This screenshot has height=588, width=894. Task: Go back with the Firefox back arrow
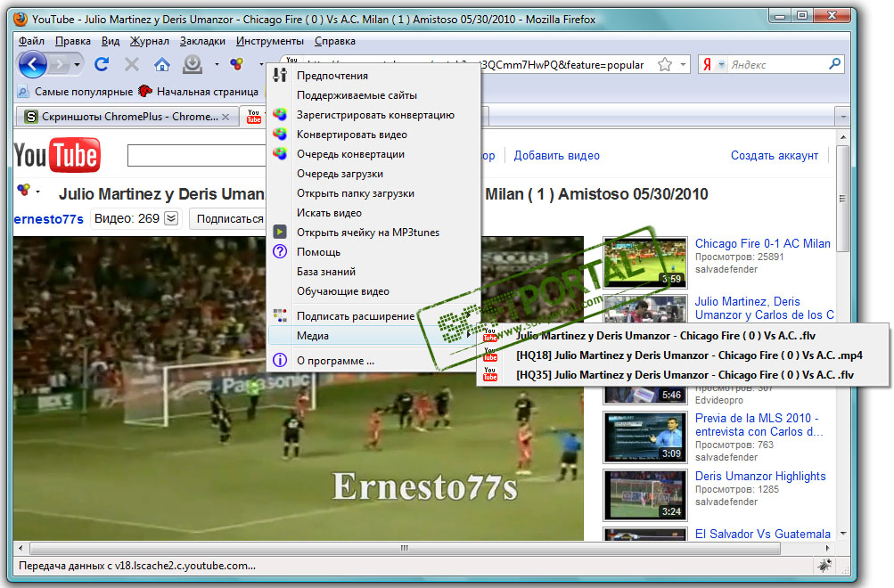tap(32, 64)
